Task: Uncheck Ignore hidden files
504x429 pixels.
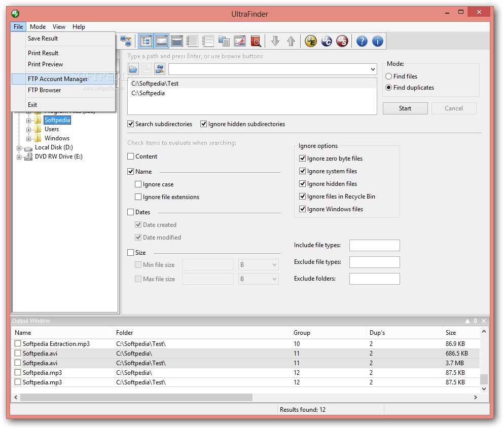Action: coord(303,184)
